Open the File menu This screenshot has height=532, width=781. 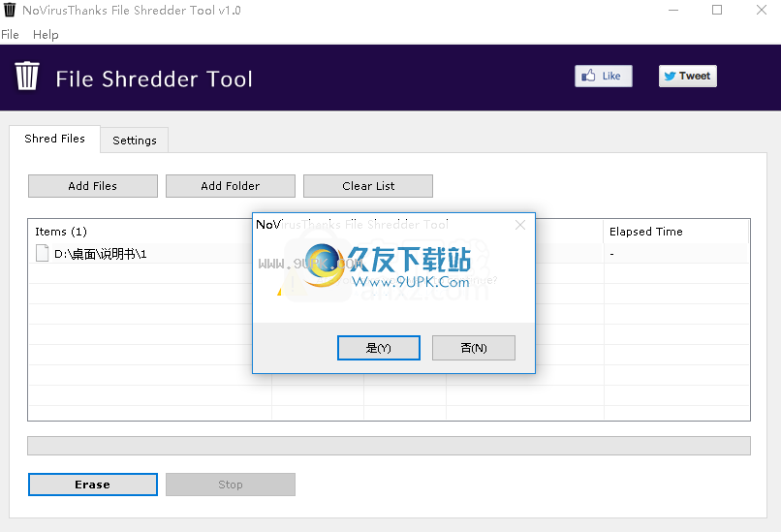click(10, 34)
